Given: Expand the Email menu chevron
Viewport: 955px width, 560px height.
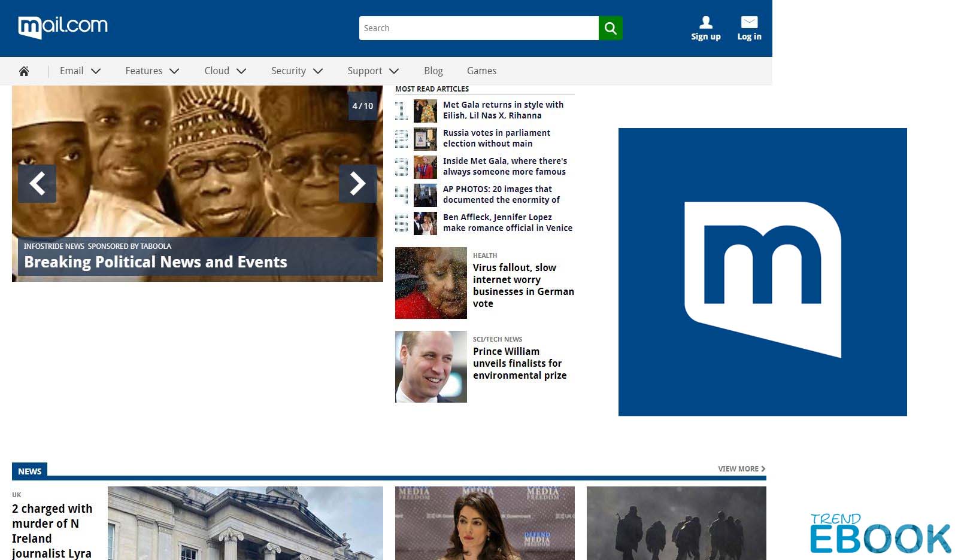Looking at the screenshot, I should (96, 71).
